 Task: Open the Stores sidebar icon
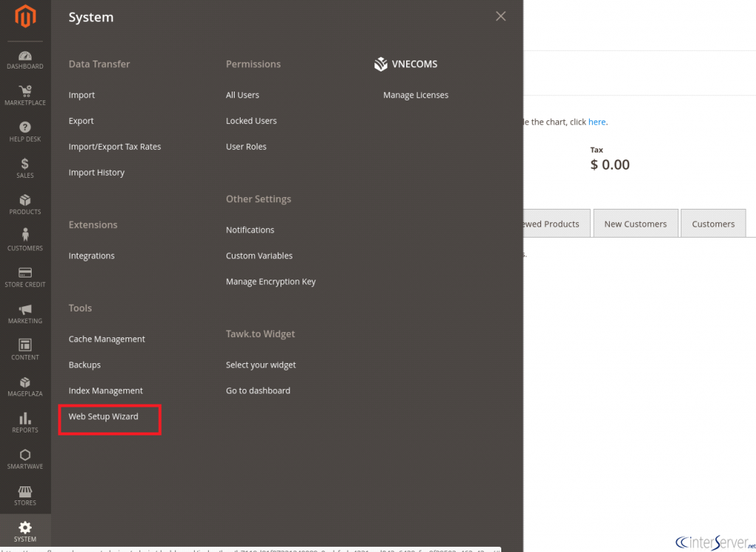(25, 496)
